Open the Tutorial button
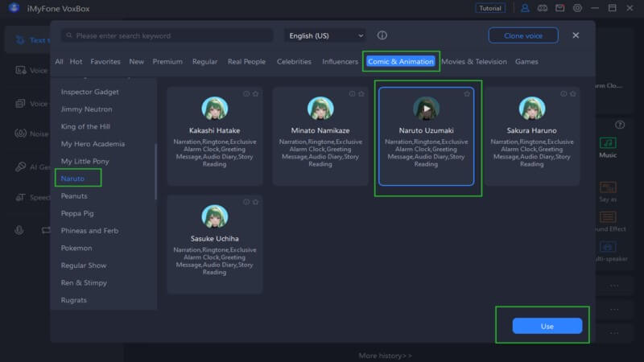The width and height of the screenshot is (644, 362). pyautogui.click(x=490, y=8)
